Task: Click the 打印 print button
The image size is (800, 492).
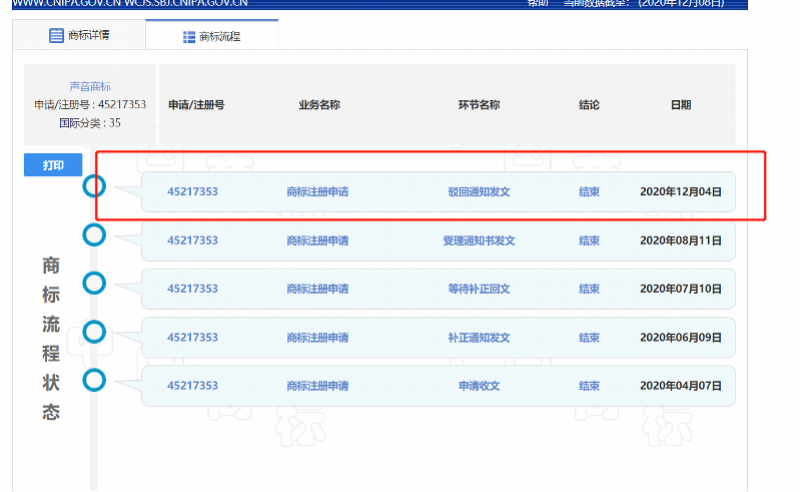Action: pyautogui.click(x=53, y=166)
